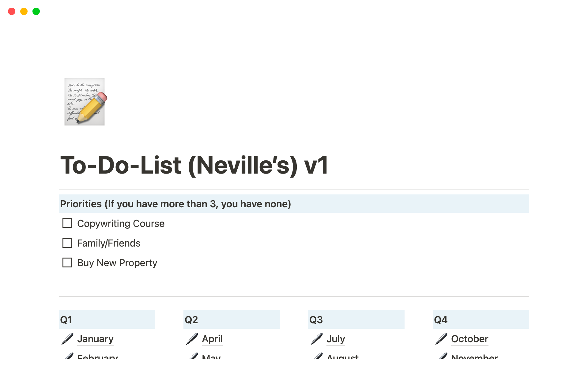
Task: Check the Family/Friends priority checkbox
Action: [x=68, y=243]
